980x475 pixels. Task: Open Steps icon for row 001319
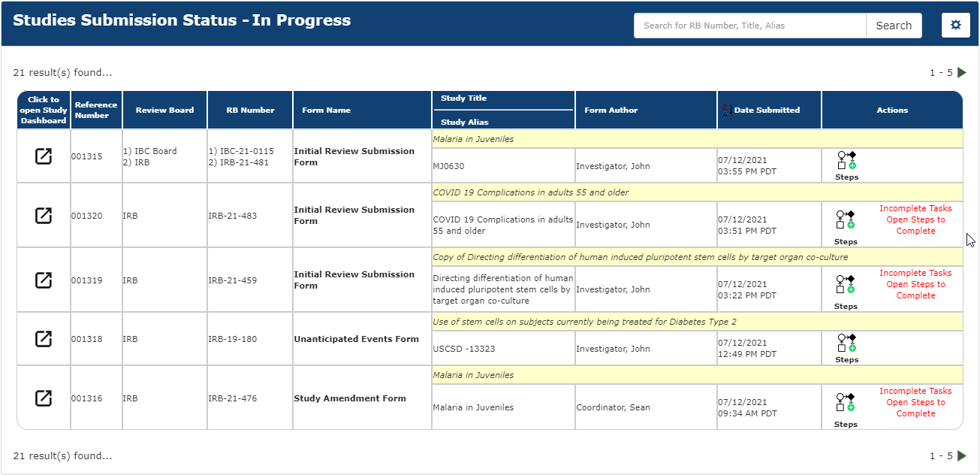[x=846, y=284]
